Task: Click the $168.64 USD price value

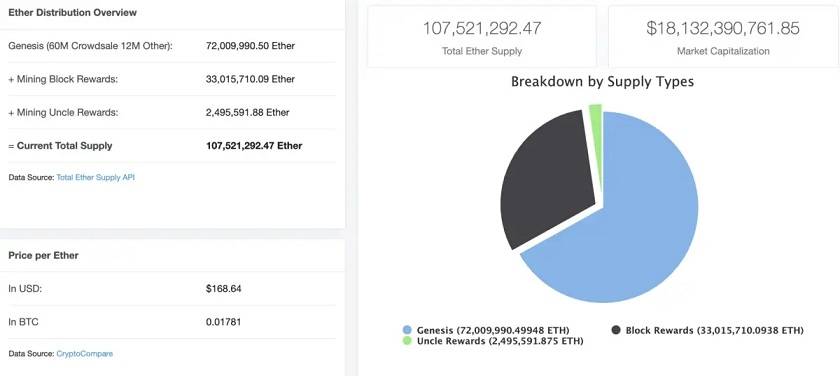Action: click(x=223, y=289)
